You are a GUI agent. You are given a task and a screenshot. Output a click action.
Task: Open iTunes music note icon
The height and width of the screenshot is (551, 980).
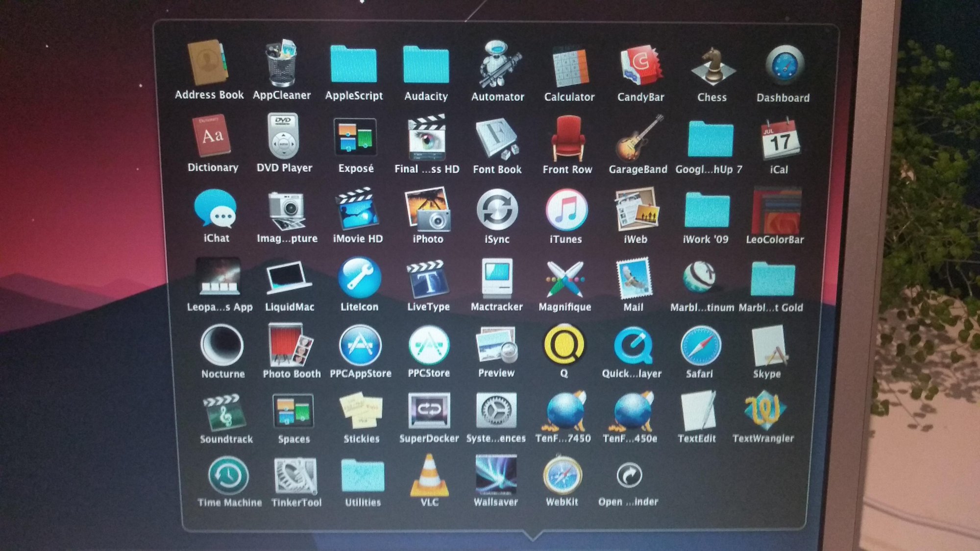[566, 211]
